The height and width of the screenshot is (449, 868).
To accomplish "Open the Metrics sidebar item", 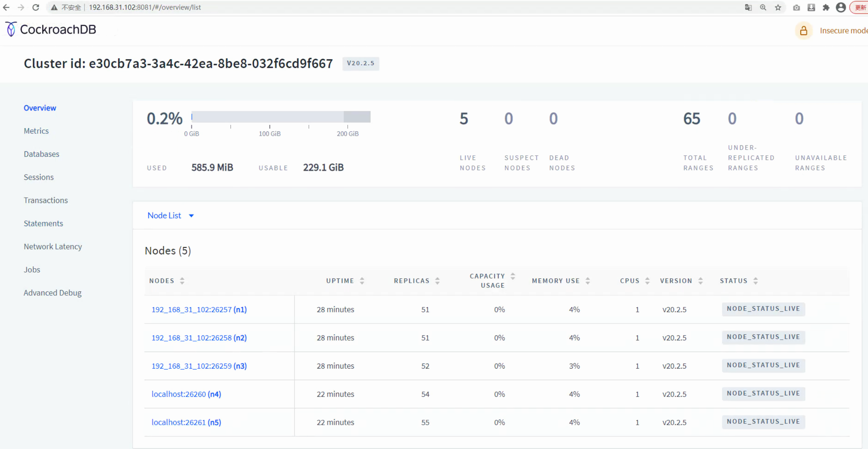I will point(36,131).
